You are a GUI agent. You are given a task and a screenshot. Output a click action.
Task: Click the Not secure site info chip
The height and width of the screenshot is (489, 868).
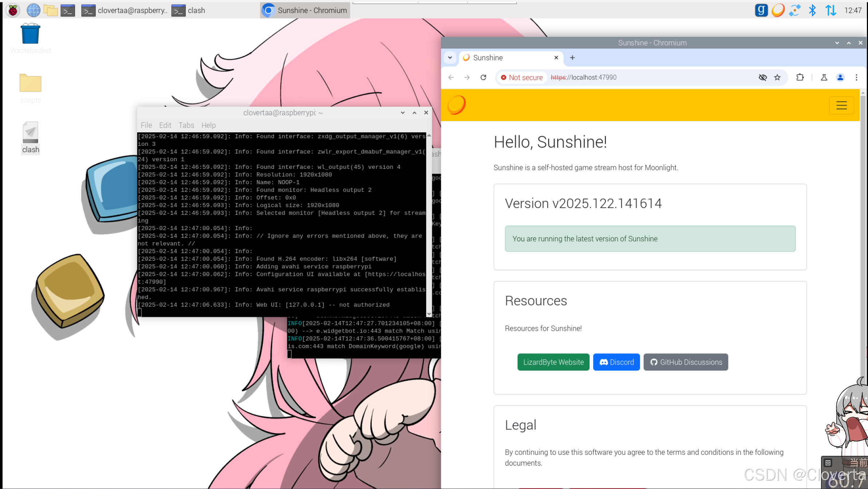click(x=522, y=77)
